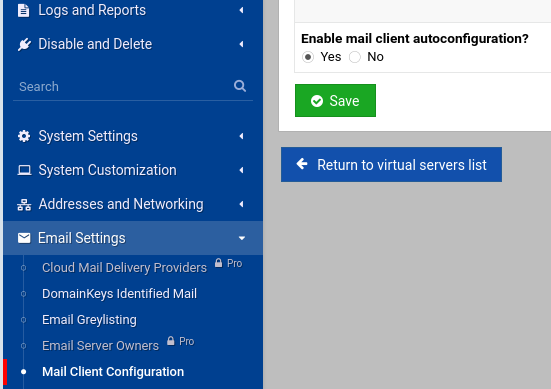Viewport: 551px width, 389px height.
Task: Expand System Settings arrow
Action: [241, 136]
